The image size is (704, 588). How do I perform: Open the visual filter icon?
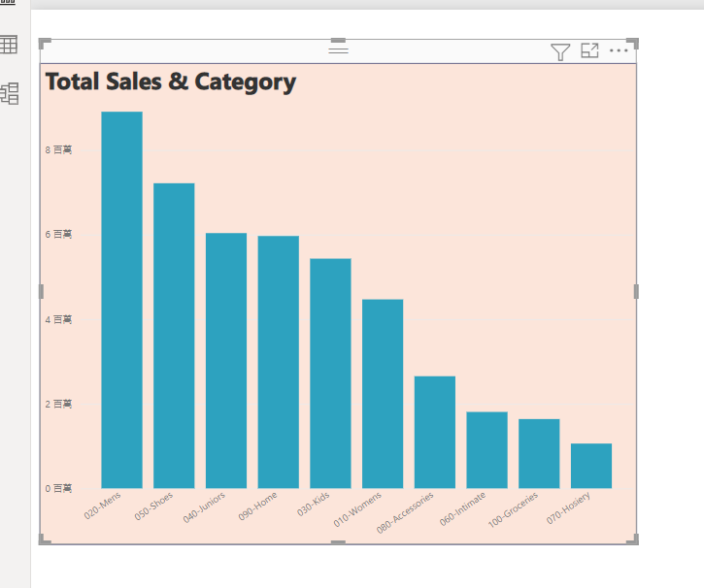click(560, 51)
